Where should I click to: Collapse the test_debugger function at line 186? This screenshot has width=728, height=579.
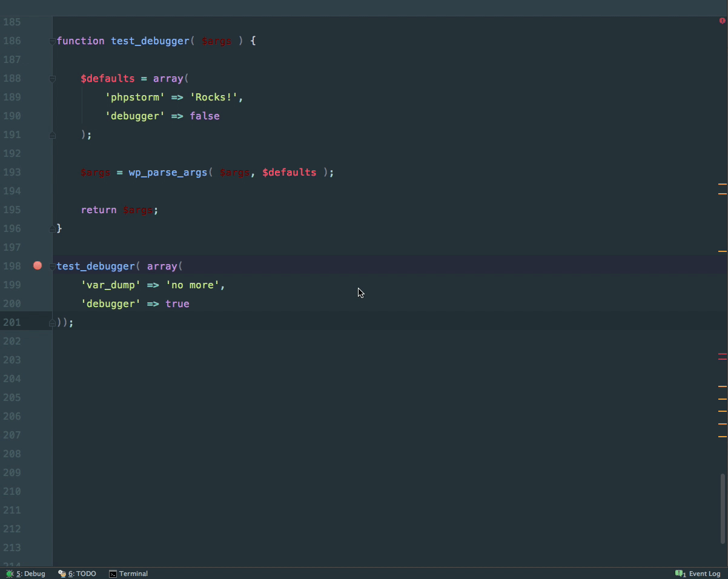click(52, 41)
